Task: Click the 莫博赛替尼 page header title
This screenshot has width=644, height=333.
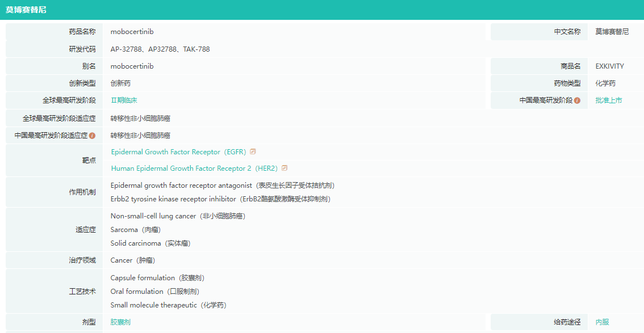Action: pyautogui.click(x=26, y=10)
